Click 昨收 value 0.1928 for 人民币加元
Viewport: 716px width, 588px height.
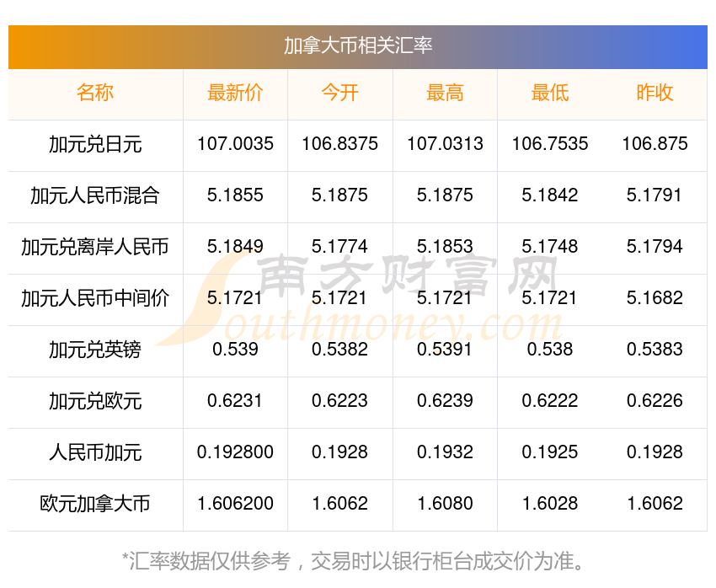(x=655, y=452)
